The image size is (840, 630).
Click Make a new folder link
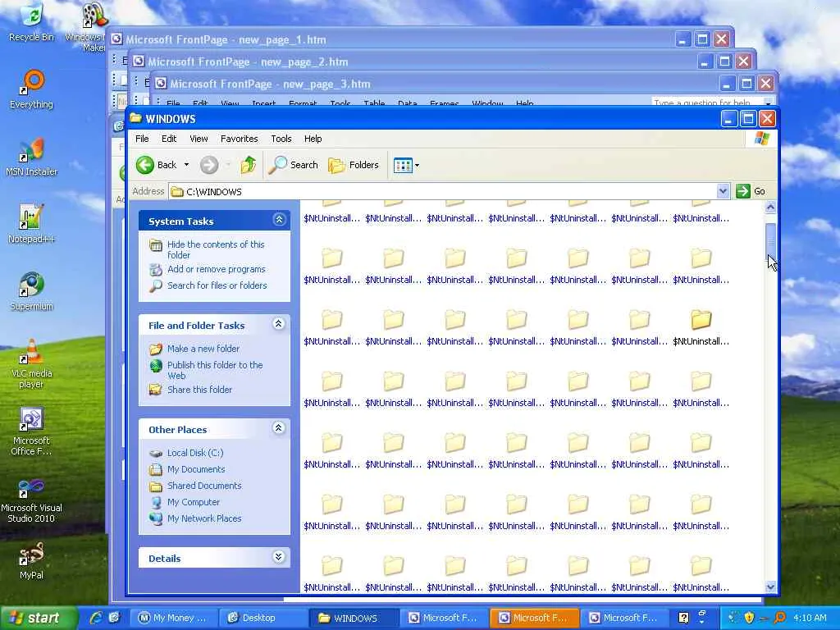point(203,349)
